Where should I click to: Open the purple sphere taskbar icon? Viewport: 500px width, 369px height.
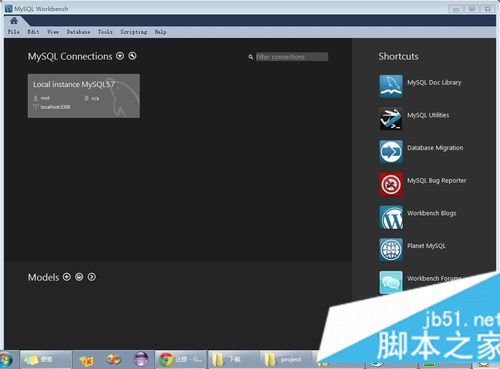[x=141, y=359]
